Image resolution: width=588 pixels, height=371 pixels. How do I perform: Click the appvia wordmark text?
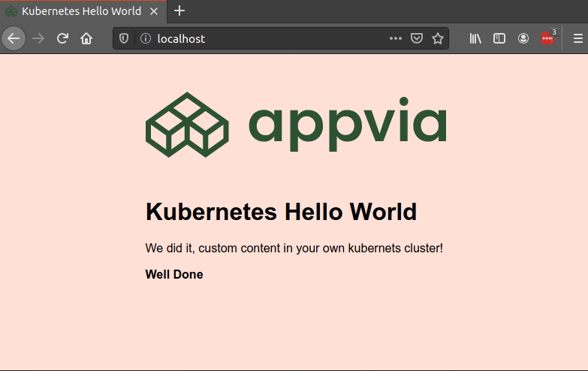[x=348, y=125]
